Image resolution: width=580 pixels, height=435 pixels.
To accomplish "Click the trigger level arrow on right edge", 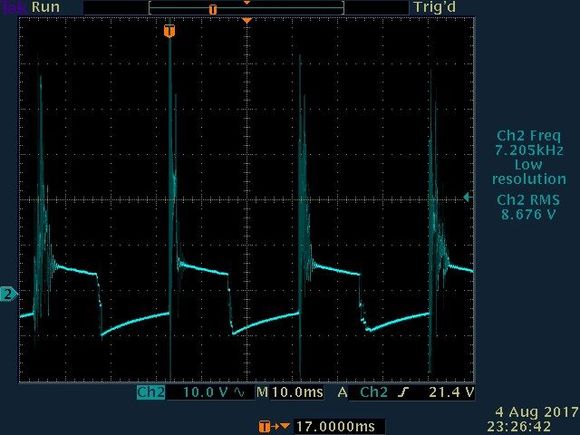I will coord(468,197).
